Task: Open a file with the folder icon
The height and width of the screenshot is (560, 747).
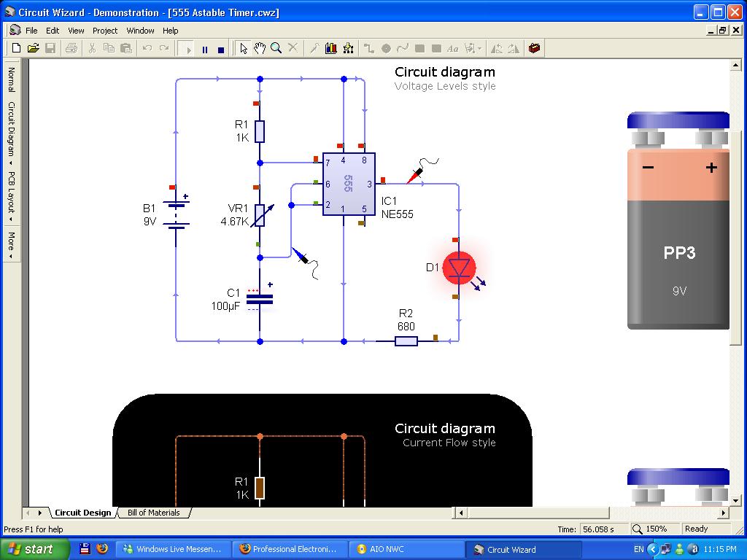Action: [33, 48]
